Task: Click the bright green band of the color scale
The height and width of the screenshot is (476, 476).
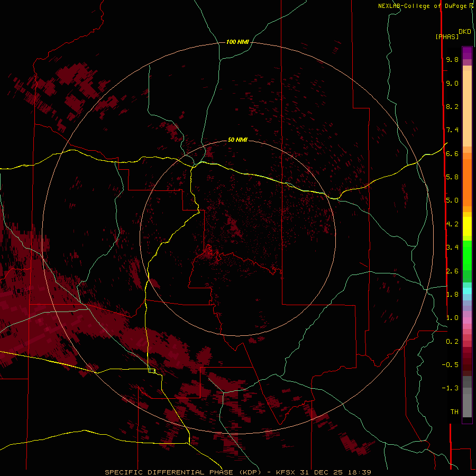Action: [x=467, y=255]
